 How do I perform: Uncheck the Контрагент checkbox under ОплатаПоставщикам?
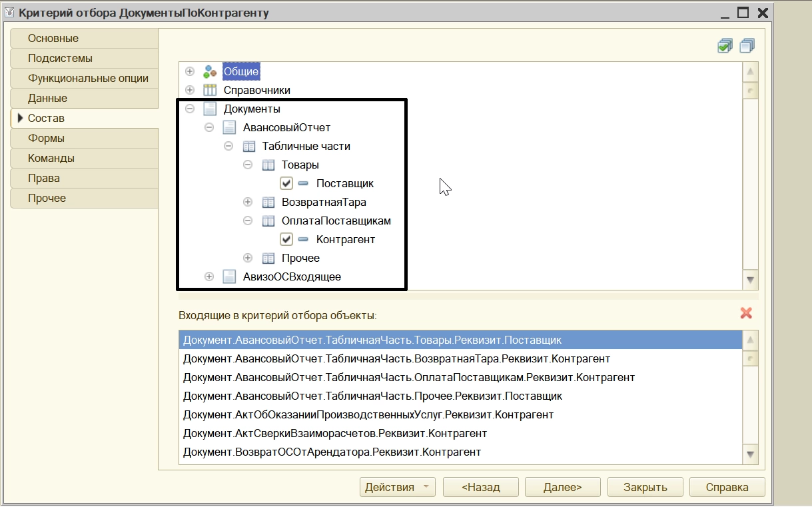[x=286, y=239]
